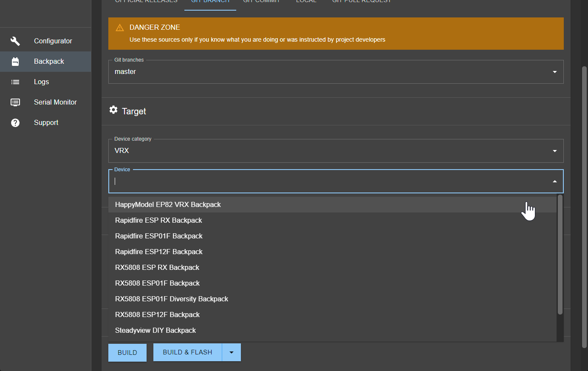This screenshot has width=588, height=371.
Task: Click the Backpack sidebar icon
Action: 15,61
